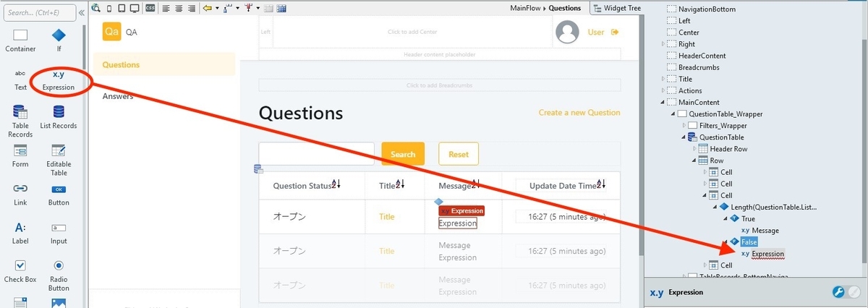Click MainFlow in the breadcrumb

[x=526, y=8]
